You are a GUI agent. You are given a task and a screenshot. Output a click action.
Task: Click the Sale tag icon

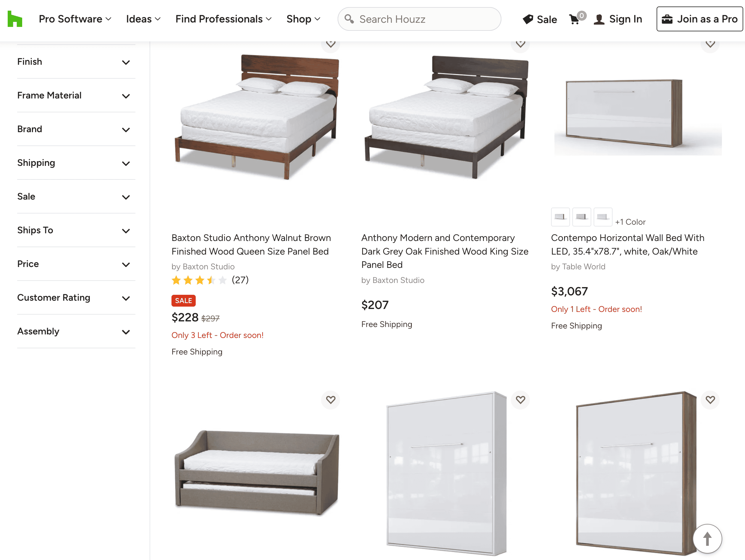(528, 19)
